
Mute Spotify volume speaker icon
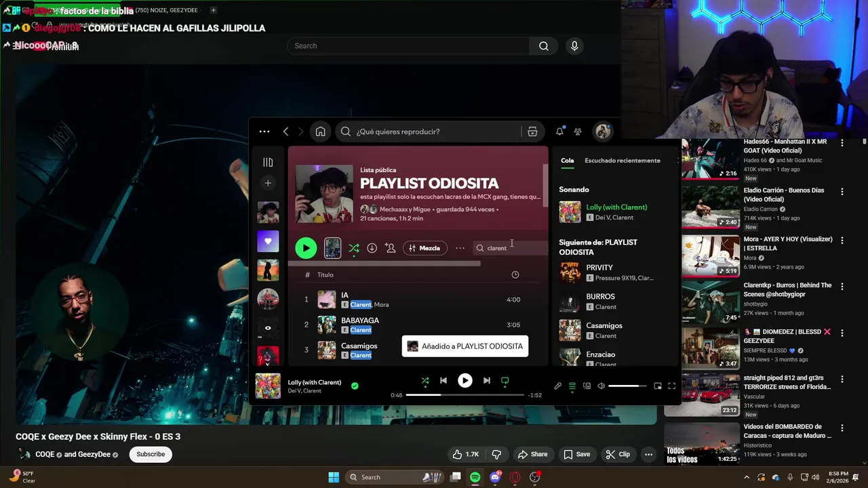pyautogui.click(x=601, y=386)
